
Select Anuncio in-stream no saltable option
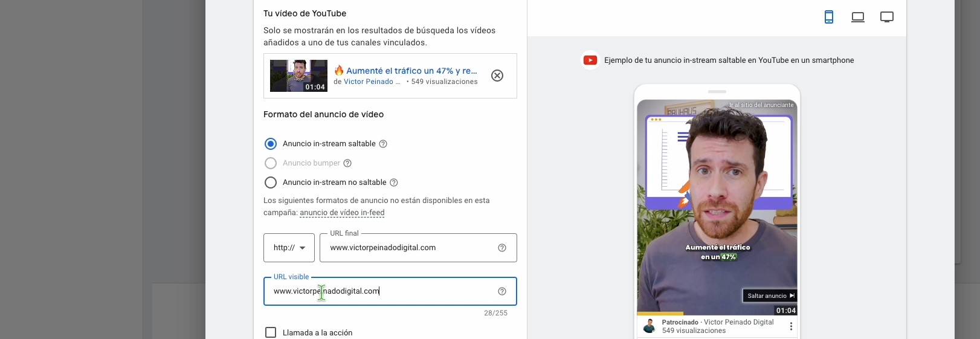(x=271, y=182)
